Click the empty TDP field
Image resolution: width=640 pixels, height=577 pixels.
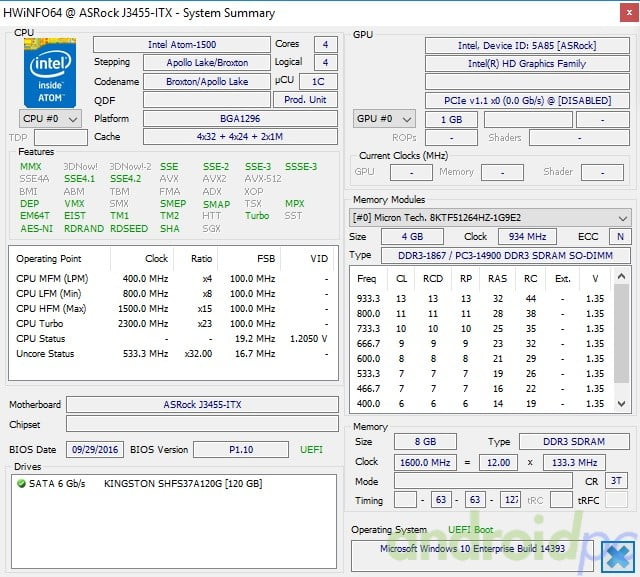(61, 138)
